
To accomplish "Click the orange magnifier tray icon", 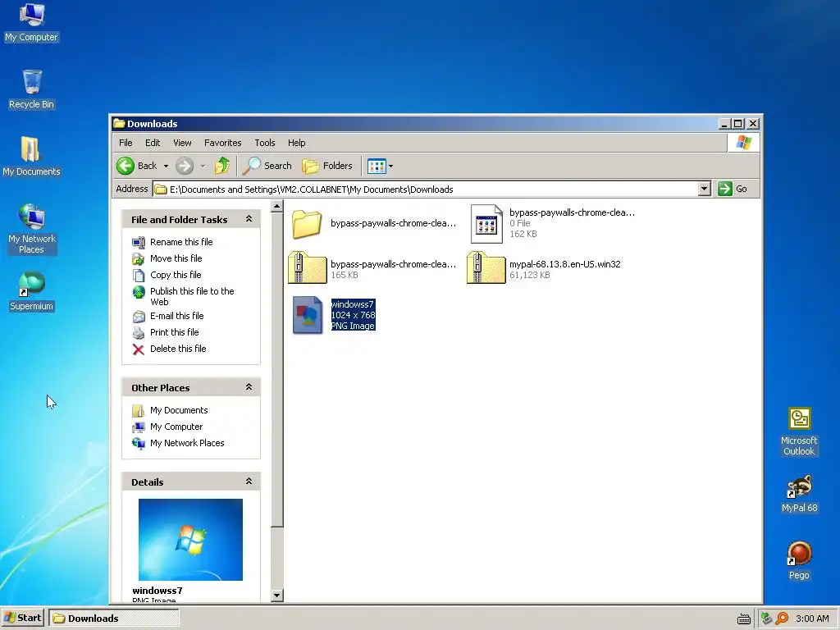I will click(782, 619).
